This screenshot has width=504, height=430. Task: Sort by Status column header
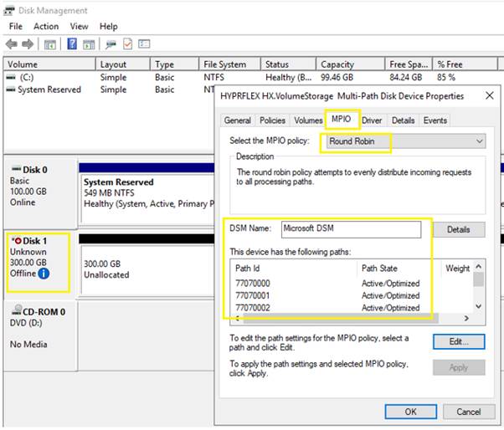click(x=288, y=64)
